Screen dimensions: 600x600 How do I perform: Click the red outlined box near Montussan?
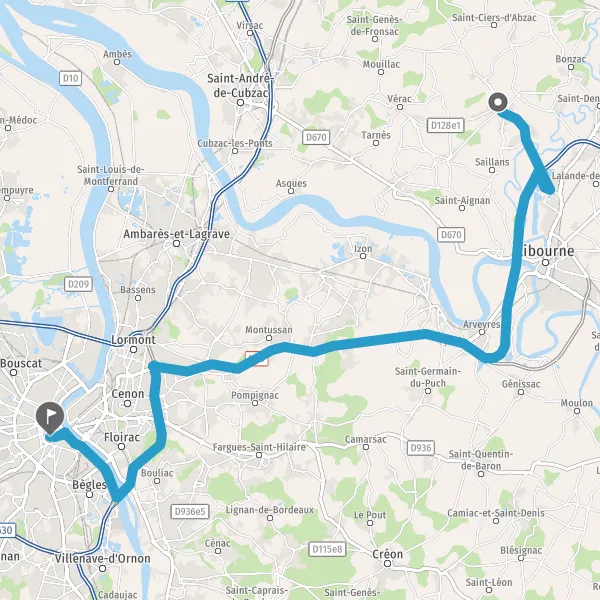click(257, 359)
